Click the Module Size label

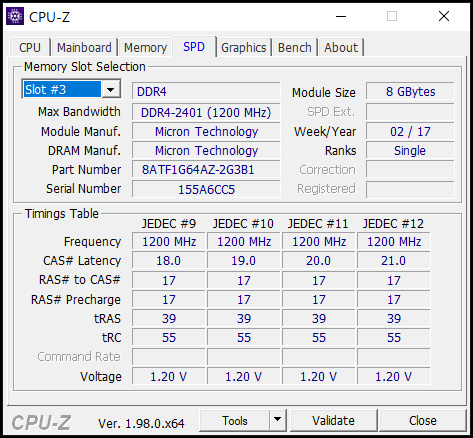324,92
